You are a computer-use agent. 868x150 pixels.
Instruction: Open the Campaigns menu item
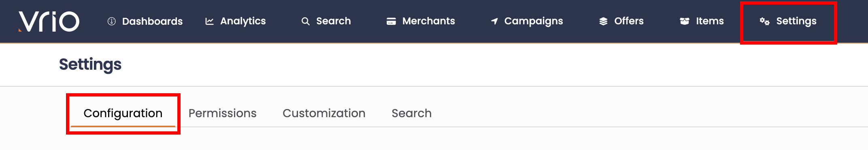pos(534,21)
